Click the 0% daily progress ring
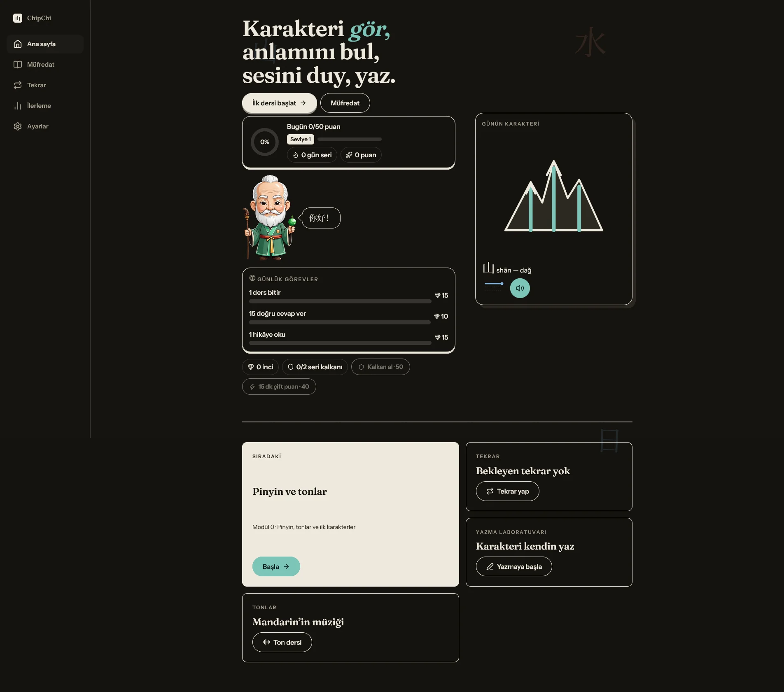This screenshot has width=784, height=692. 265,142
